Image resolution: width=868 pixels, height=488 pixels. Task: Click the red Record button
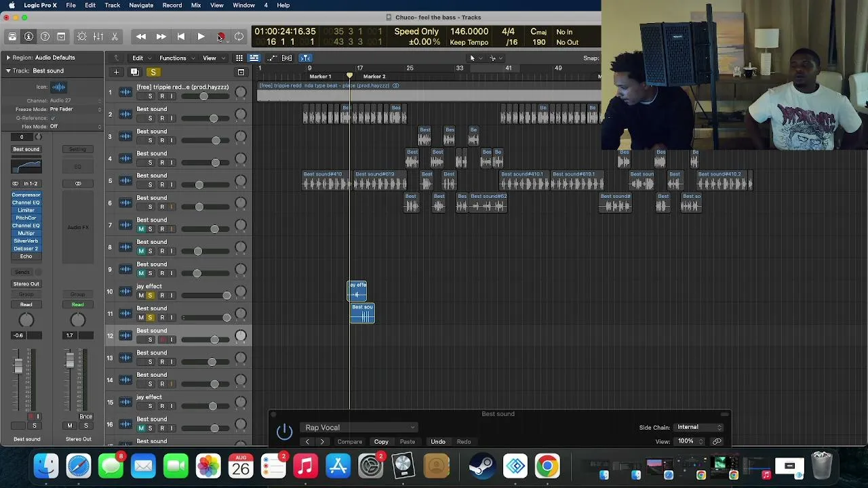coord(220,37)
